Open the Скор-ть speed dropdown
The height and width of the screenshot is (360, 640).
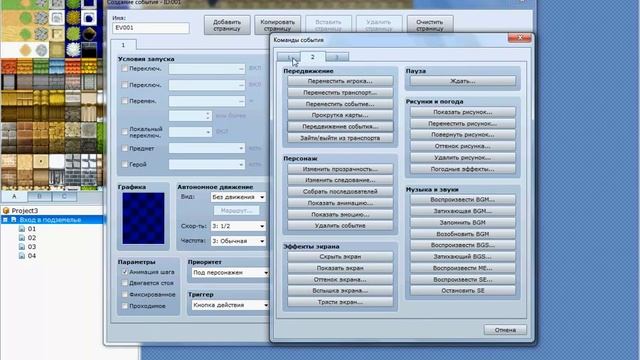(x=238, y=226)
